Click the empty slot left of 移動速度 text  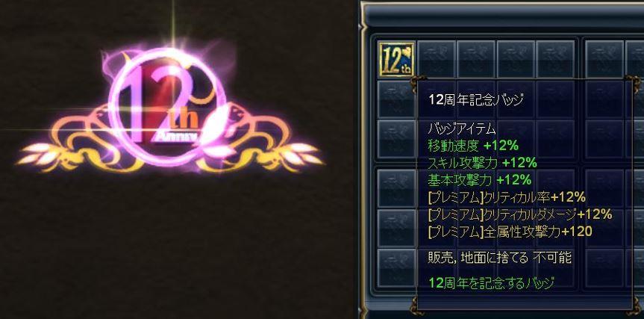click(396, 138)
